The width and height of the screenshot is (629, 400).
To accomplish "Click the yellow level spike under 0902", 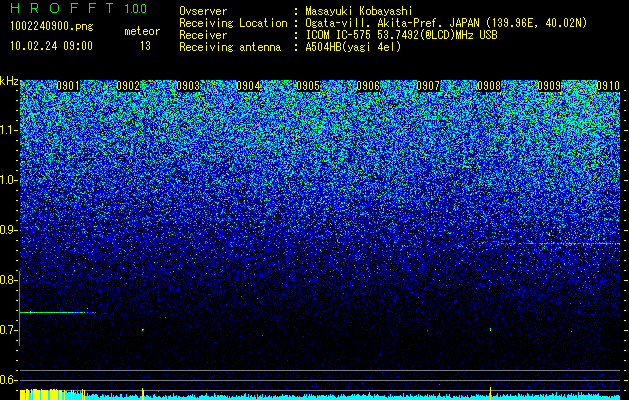I will [x=143, y=394].
